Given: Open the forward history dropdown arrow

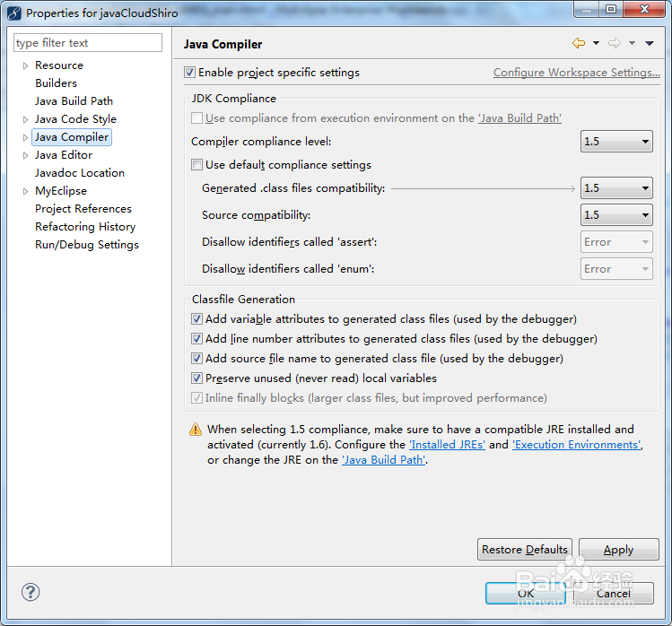Looking at the screenshot, I should 633,43.
